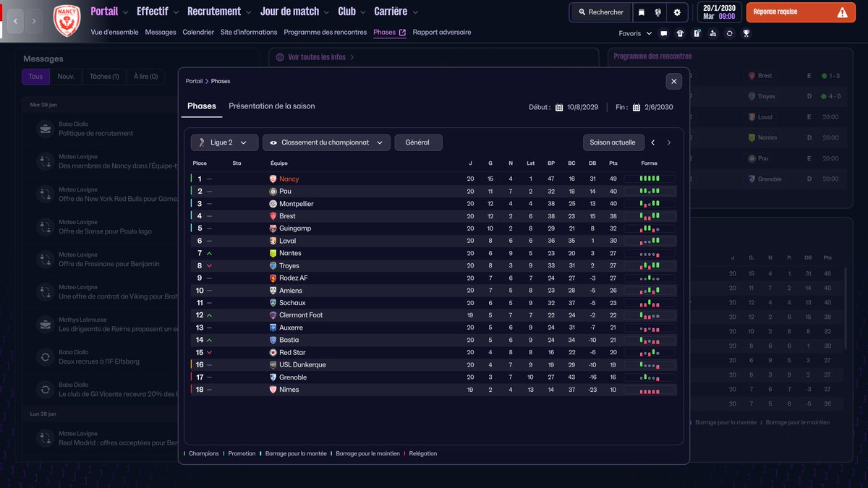The width and height of the screenshot is (868, 488).
Task: Open the world globe icon
Action: (658, 12)
